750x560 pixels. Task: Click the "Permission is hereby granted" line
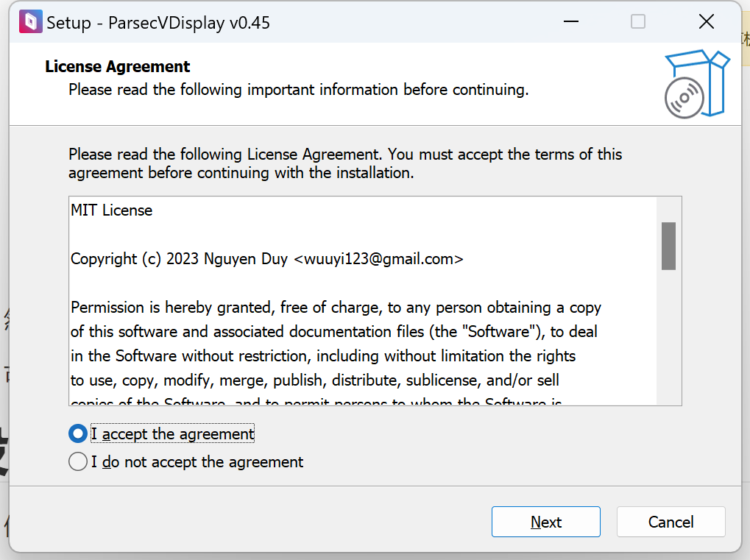336,308
